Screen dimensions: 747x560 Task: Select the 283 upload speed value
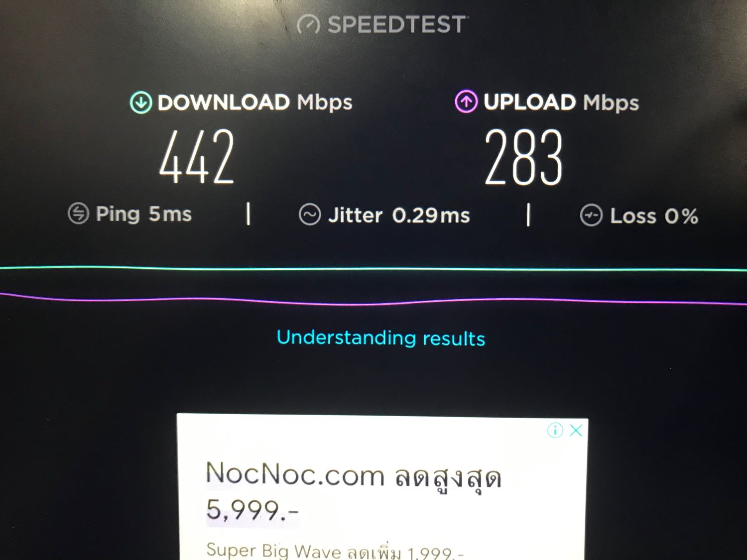524,157
